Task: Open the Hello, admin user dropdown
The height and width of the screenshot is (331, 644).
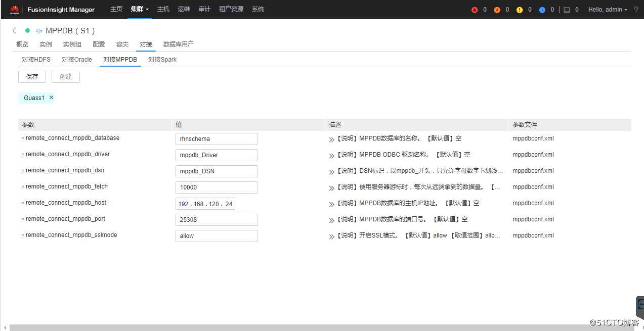Action: point(608,10)
